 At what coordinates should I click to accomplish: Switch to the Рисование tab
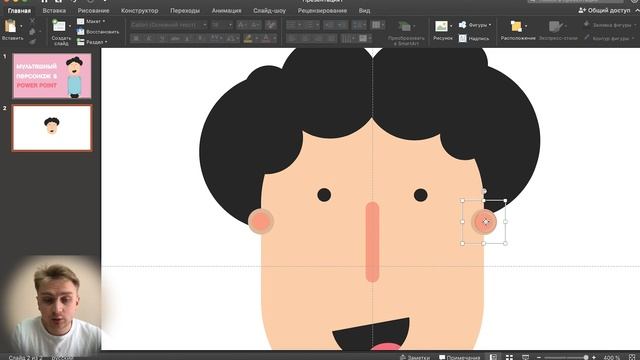tap(93, 11)
